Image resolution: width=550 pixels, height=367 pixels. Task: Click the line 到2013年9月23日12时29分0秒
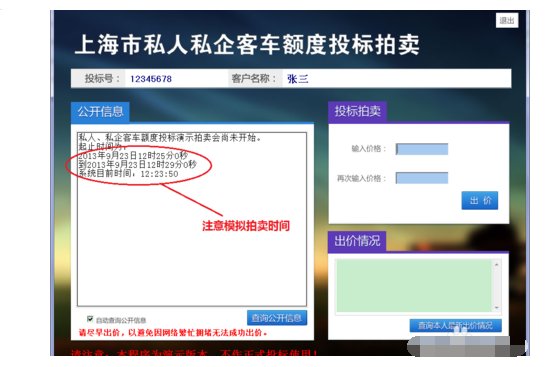pos(137,165)
